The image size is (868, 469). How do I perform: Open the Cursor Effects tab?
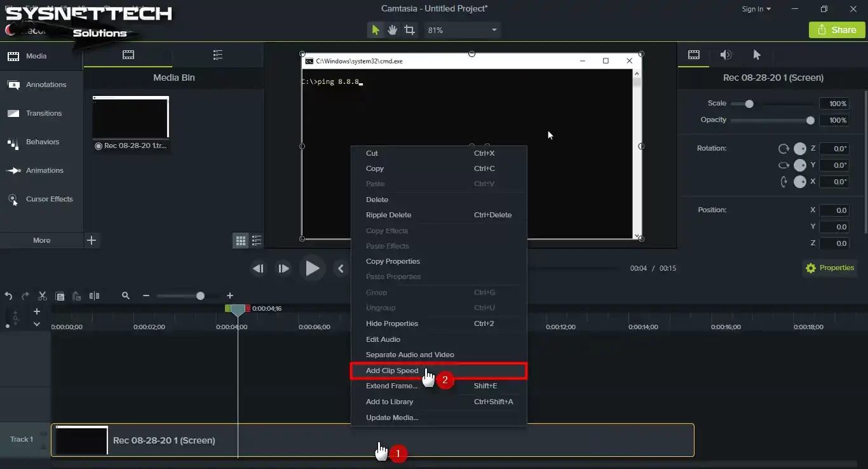tap(41, 199)
